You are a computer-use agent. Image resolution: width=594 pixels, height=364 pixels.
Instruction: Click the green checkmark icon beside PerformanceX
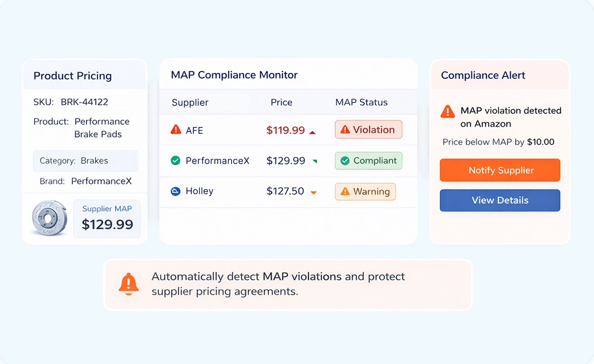click(x=175, y=161)
